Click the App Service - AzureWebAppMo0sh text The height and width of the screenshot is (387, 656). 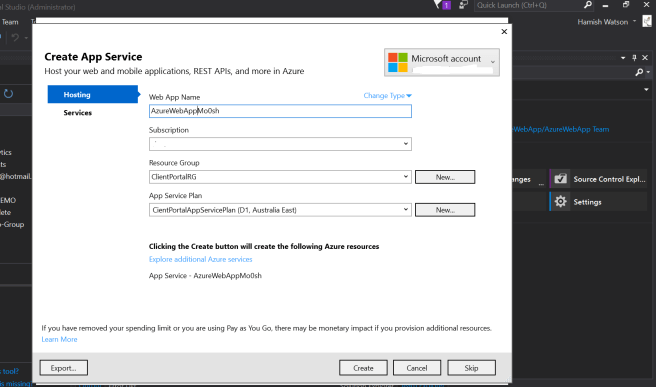pos(205,276)
